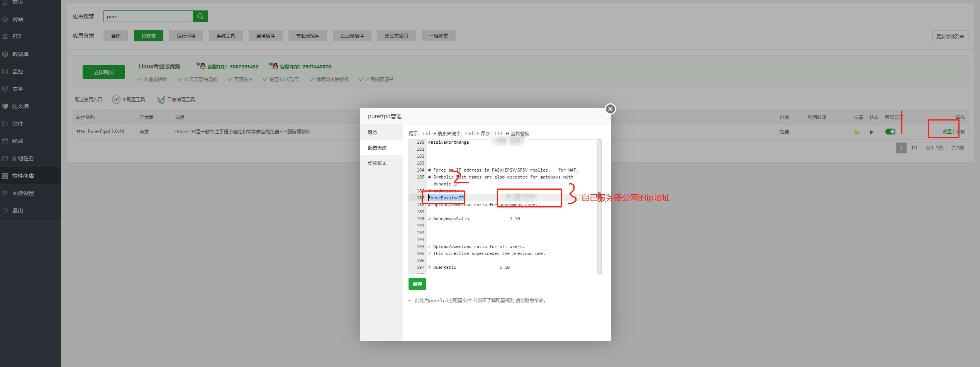Screen dimensions: 980x367
Task: Select the 已安装 category tab
Action: [x=149, y=36]
